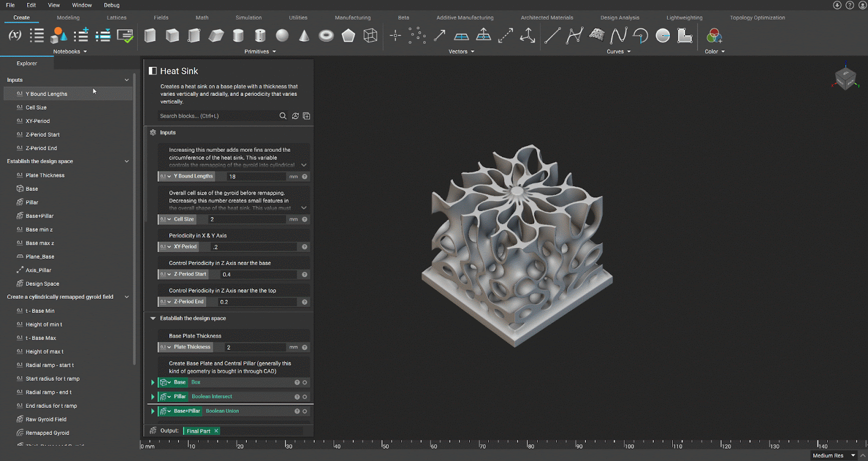Toggle visibility circle for Pillar block
Viewport: 868px width, 461px height.
coord(305,397)
